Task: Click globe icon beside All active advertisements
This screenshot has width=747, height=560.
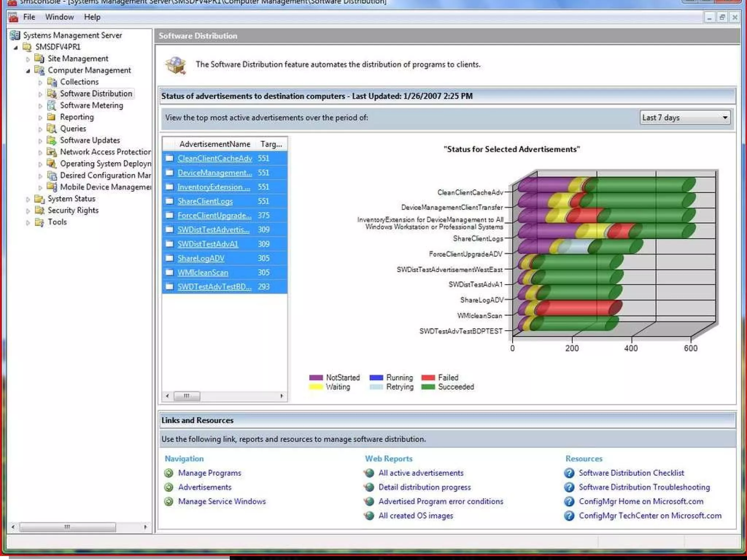Action: 369,473
